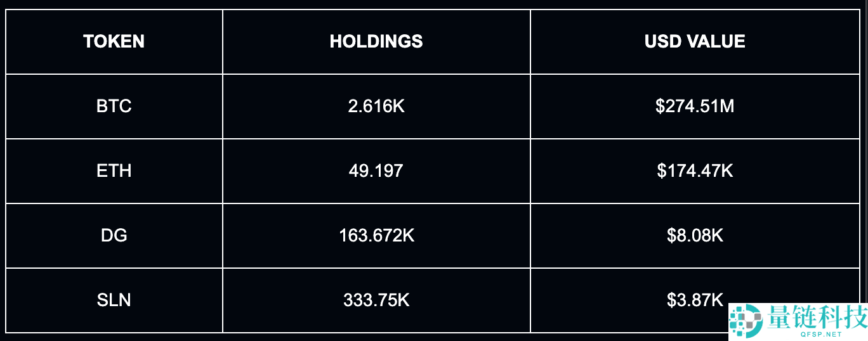Click the 49.197 holdings value

376,171
